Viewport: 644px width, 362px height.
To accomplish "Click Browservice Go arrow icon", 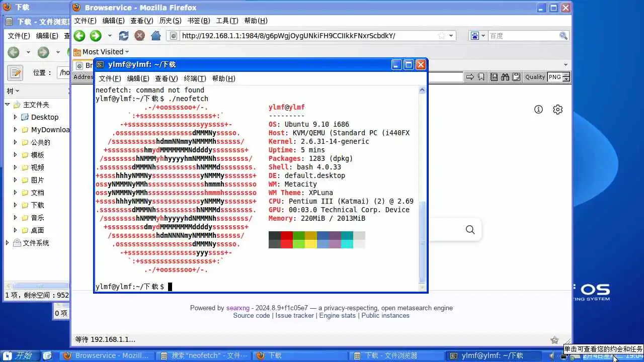I will coord(470,77).
